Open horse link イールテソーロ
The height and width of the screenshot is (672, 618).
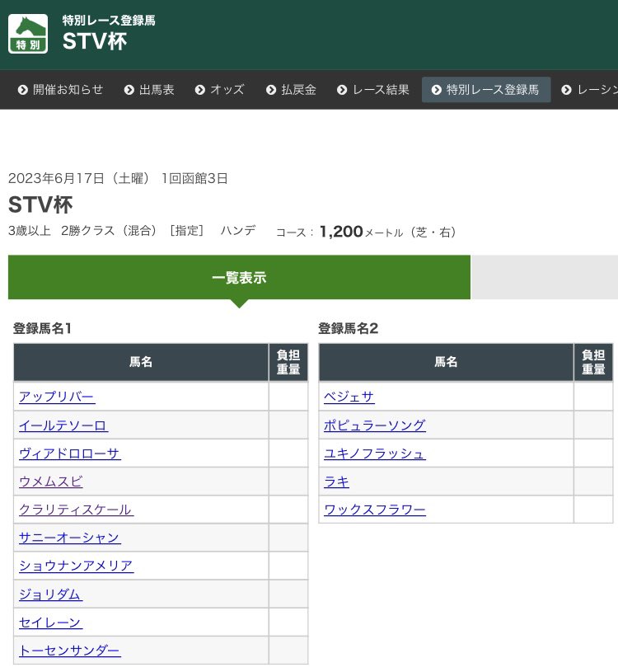[63, 425]
